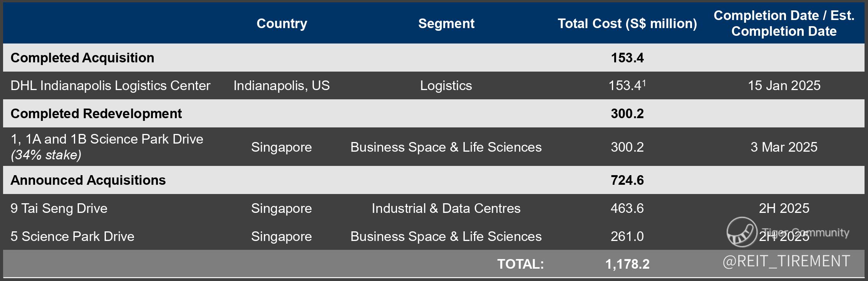Click the 1, 1A and 1B Science Park Drive entry
The width and height of the screenshot is (868, 281).
[107, 139]
